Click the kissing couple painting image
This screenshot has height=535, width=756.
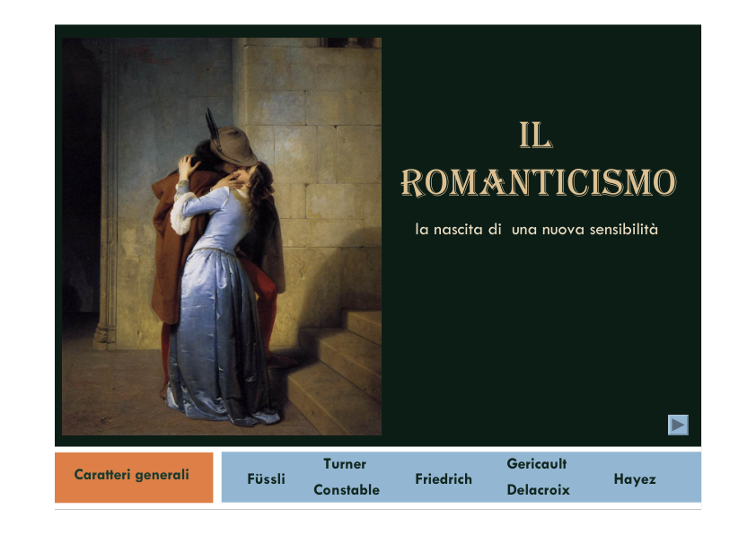[x=222, y=236]
